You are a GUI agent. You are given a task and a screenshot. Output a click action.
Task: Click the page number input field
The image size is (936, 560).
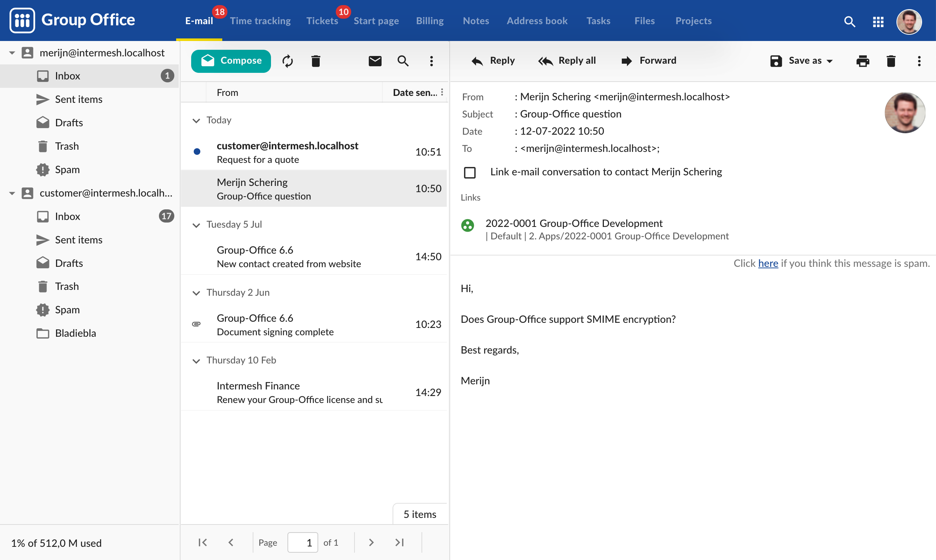(x=302, y=542)
